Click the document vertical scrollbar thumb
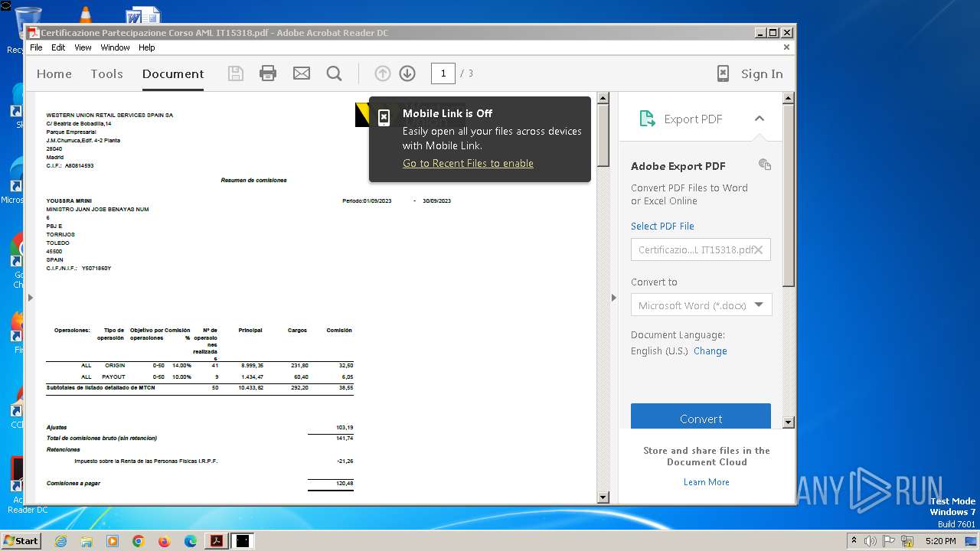This screenshot has height=551, width=980. coord(603,134)
